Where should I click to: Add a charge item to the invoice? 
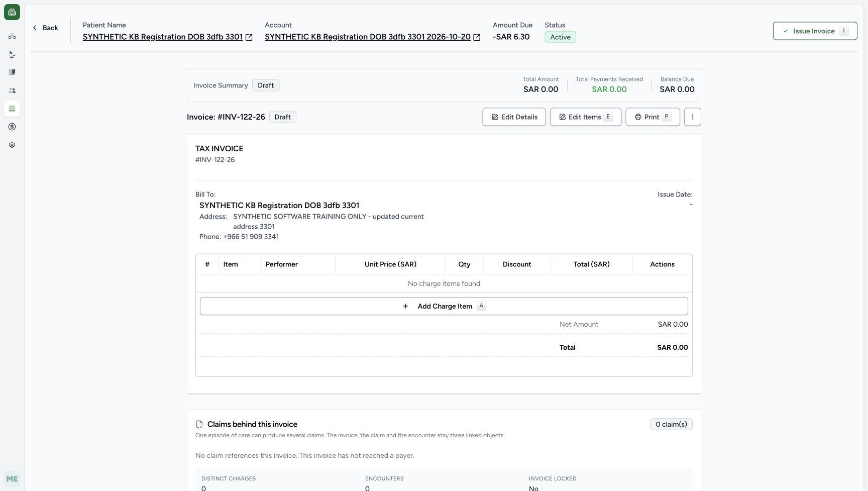coord(444,306)
